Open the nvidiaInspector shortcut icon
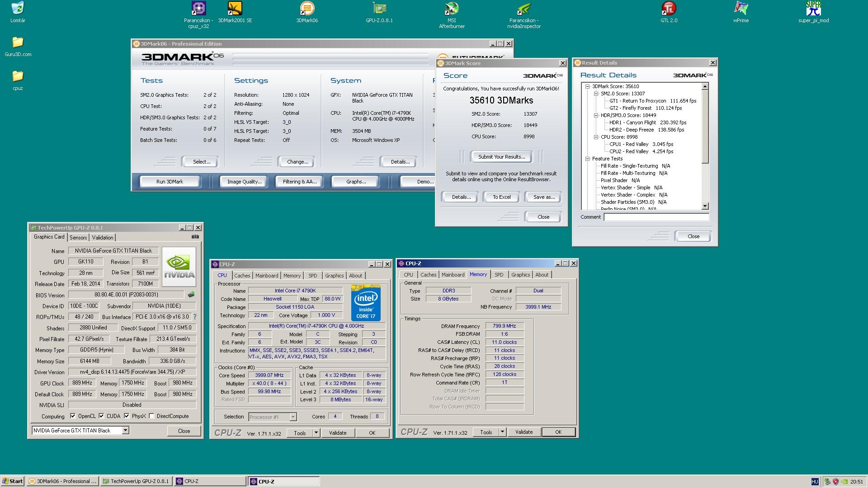Viewport: 868px width, 488px height. (524, 8)
